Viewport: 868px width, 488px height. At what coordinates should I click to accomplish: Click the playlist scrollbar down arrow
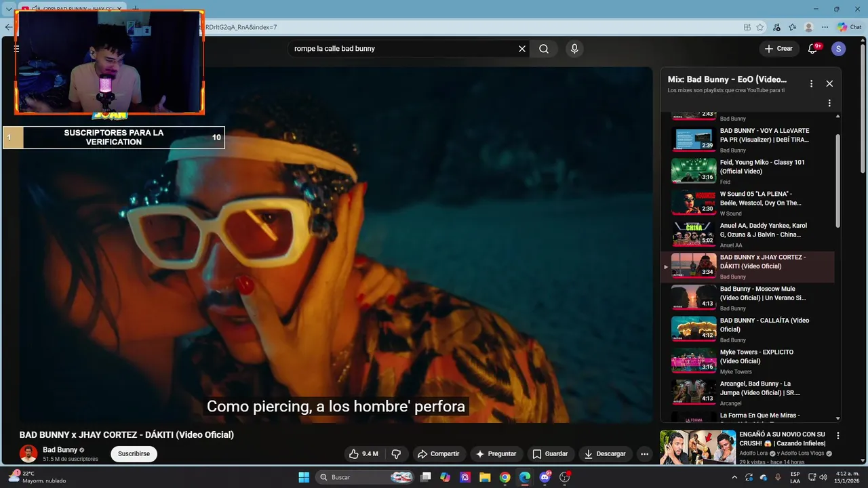point(838,419)
